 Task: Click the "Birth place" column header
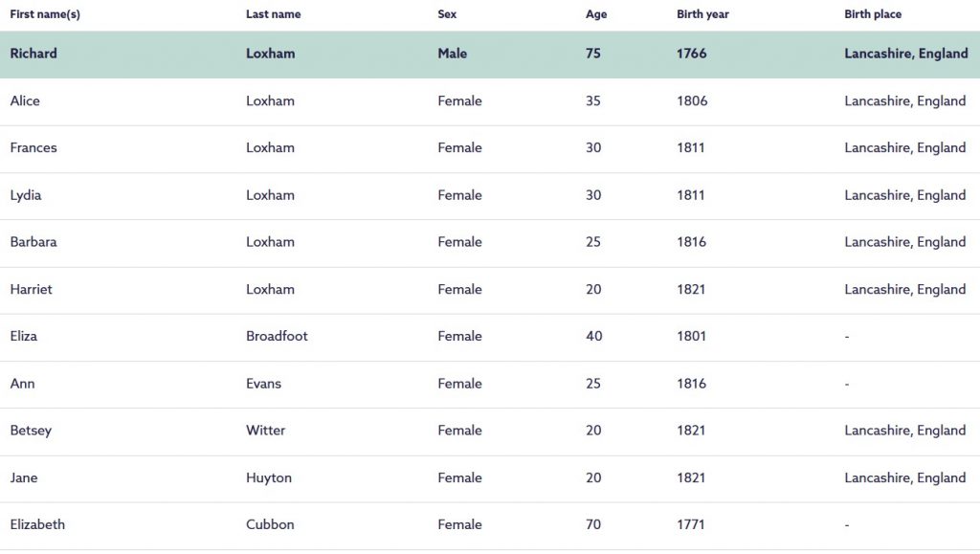click(x=873, y=14)
